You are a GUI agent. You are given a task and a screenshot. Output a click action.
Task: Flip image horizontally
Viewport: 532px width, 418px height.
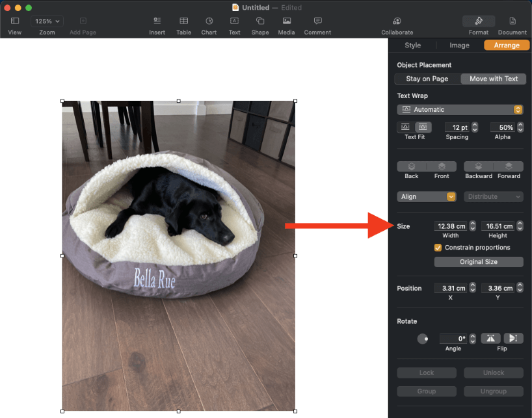(x=490, y=338)
